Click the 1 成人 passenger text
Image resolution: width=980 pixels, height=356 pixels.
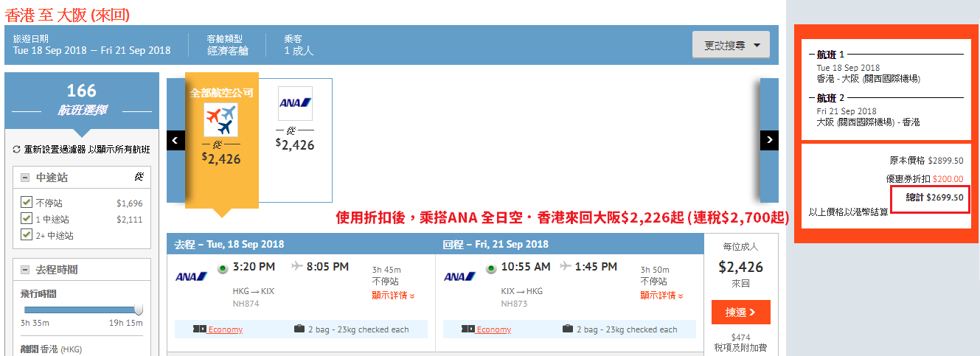pos(299,51)
